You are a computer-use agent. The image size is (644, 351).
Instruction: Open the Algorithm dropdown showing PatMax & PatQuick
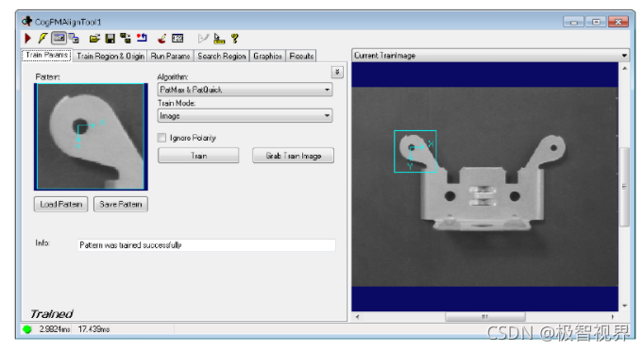point(245,90)
